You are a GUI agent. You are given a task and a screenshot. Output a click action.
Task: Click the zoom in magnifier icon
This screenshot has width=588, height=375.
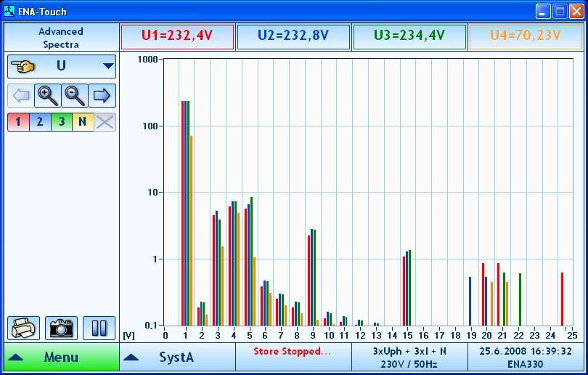(48, 95)
